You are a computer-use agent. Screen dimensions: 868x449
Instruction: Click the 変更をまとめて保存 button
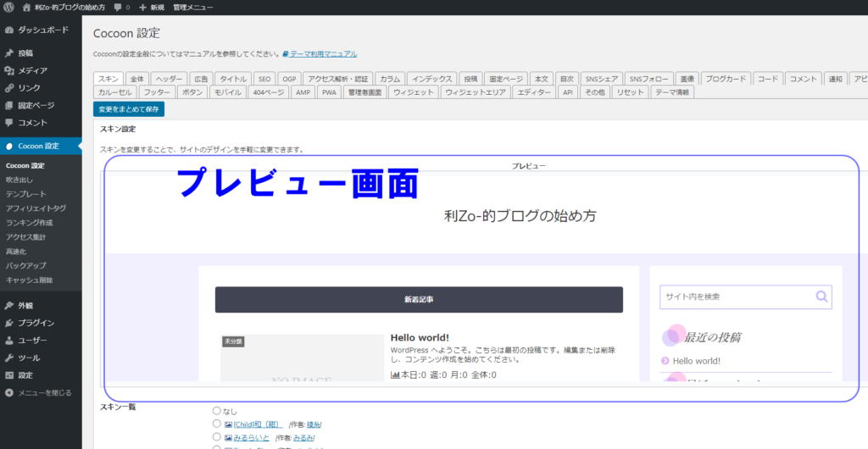(x=129, y=109)
